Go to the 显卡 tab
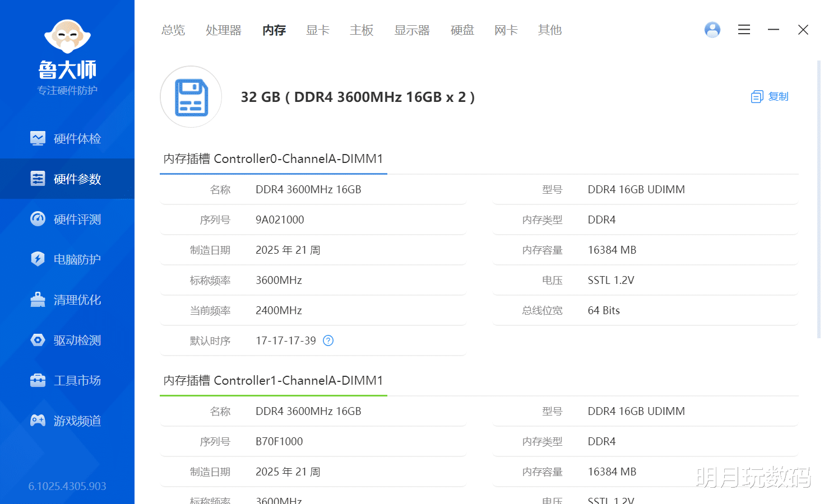This screenshot has height=504, width=824. pos(318,30)
